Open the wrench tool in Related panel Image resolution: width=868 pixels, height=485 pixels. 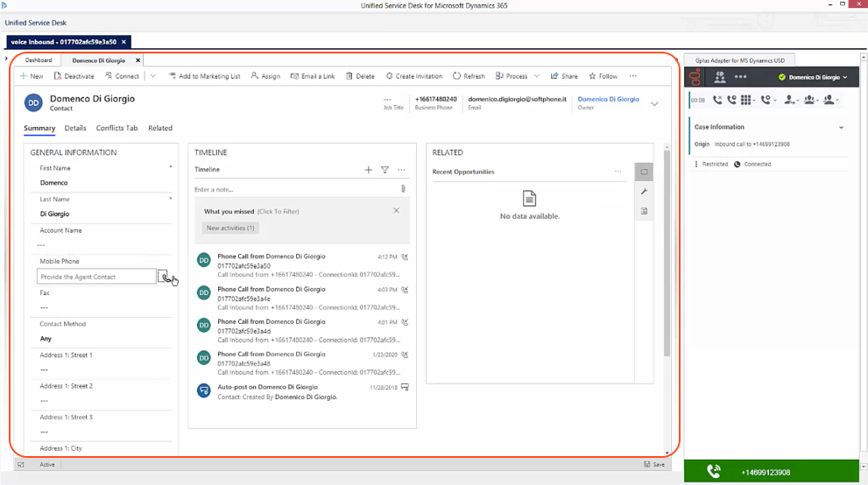[x=644, y=192]
